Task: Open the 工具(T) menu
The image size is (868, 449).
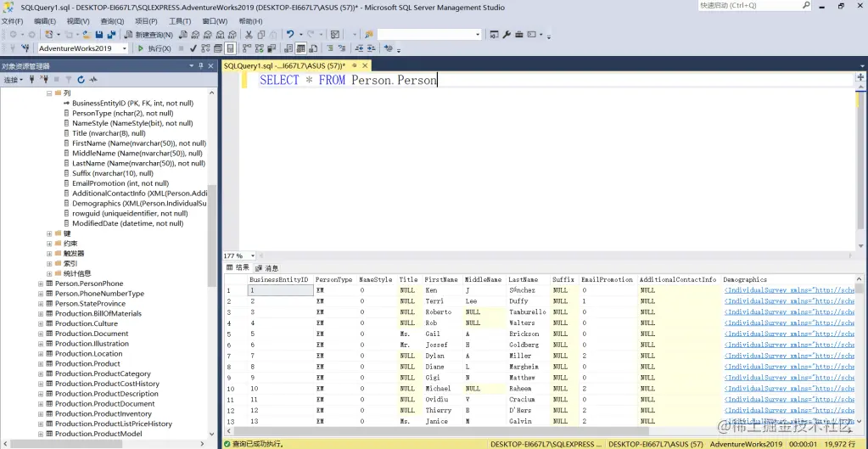Action: coord(180,21)
